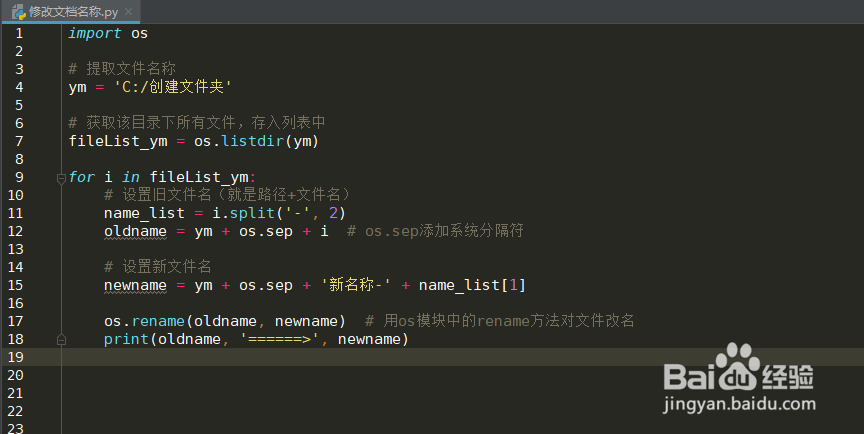Screen dimensions: 864x434
Task: Click the fold end marker at line 18
Action: (60, 339)
